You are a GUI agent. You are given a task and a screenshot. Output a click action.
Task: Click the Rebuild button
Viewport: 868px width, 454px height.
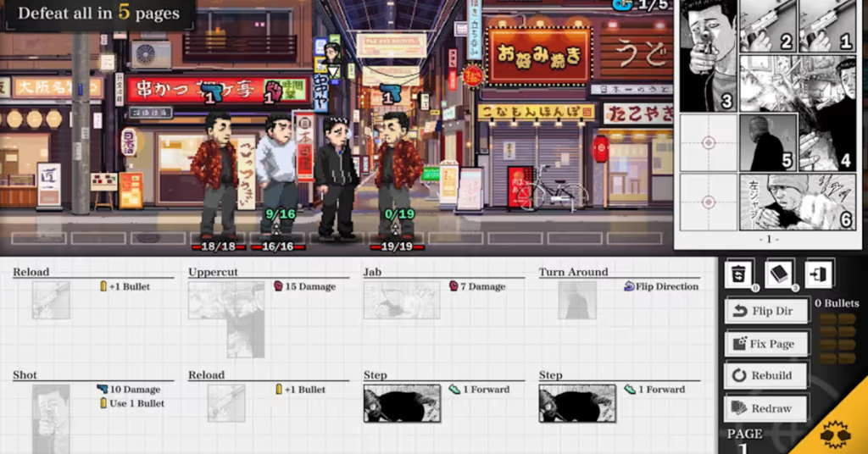[765, 375]
